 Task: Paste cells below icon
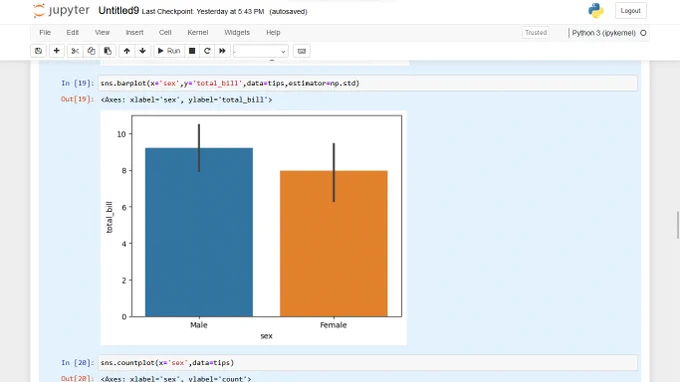coord(108,51)
